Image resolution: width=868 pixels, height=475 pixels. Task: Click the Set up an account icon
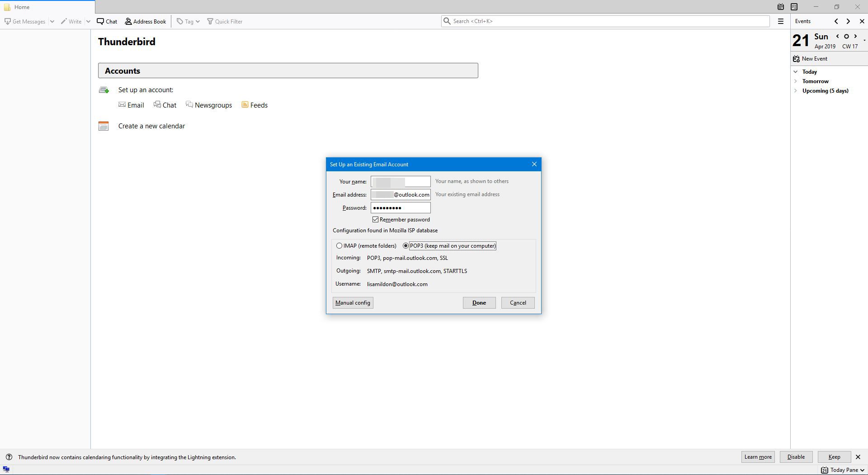click(104, 90)
